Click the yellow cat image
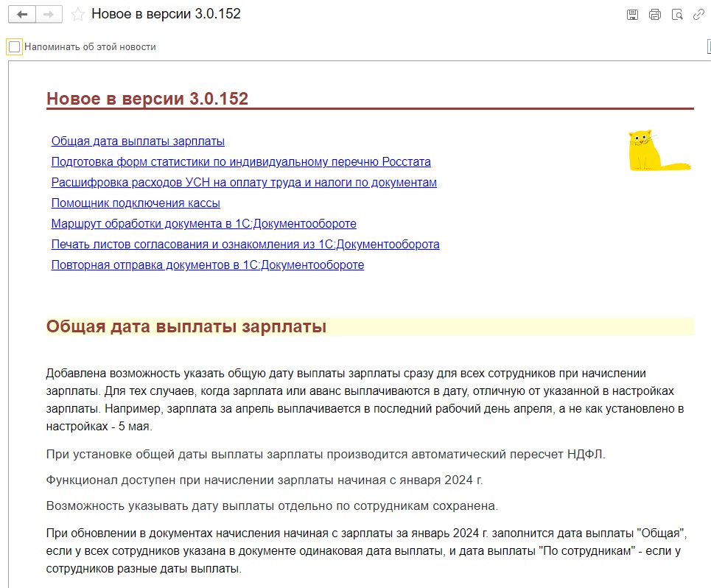711x588 pixels. 659,150
